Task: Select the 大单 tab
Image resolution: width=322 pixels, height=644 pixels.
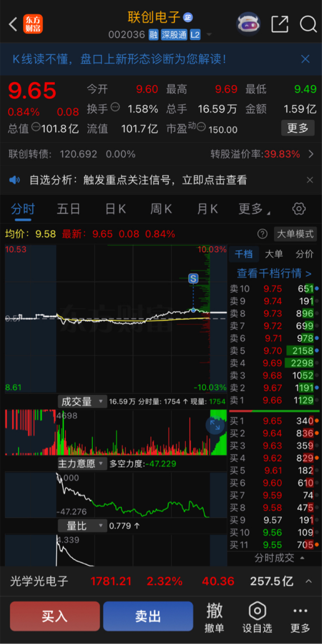Action: [274, 254]
